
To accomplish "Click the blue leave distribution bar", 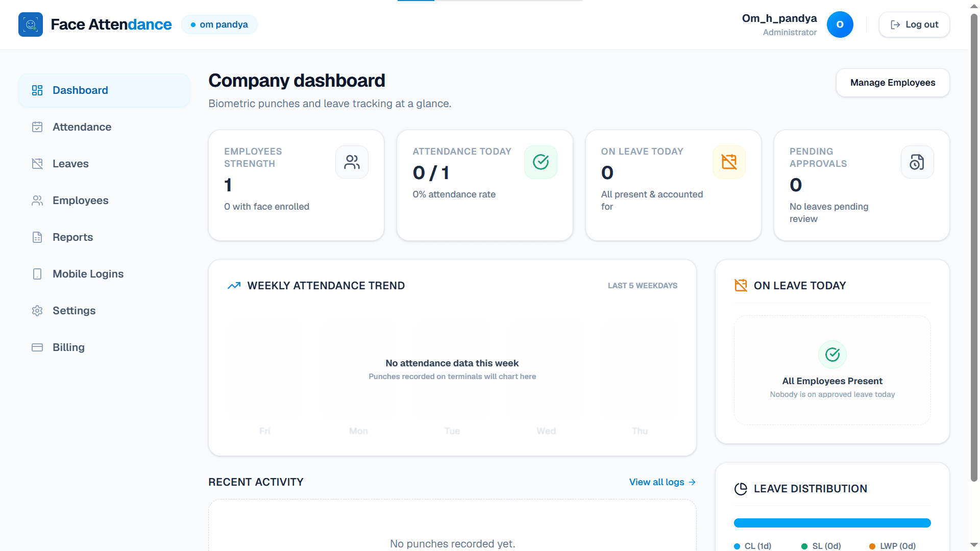I will pos(832,523).
